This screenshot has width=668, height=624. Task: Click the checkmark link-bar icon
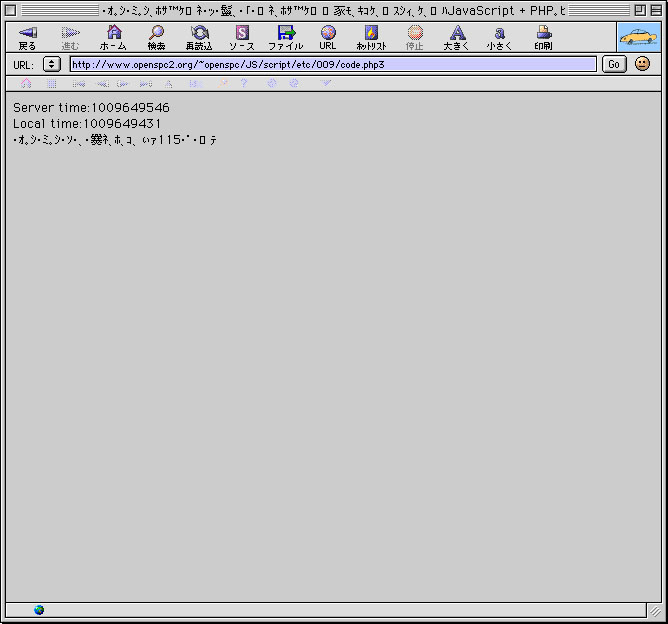[x=325, y=83]
